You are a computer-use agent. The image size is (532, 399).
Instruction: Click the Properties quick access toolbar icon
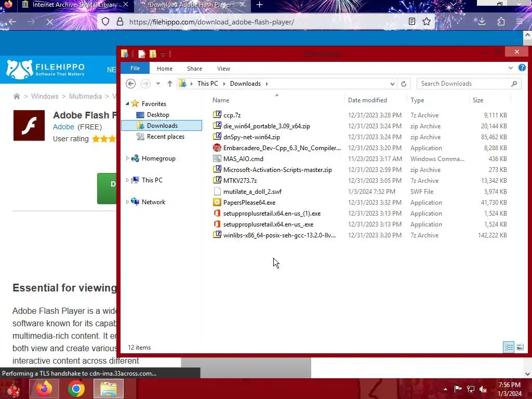tap(142, 54)
